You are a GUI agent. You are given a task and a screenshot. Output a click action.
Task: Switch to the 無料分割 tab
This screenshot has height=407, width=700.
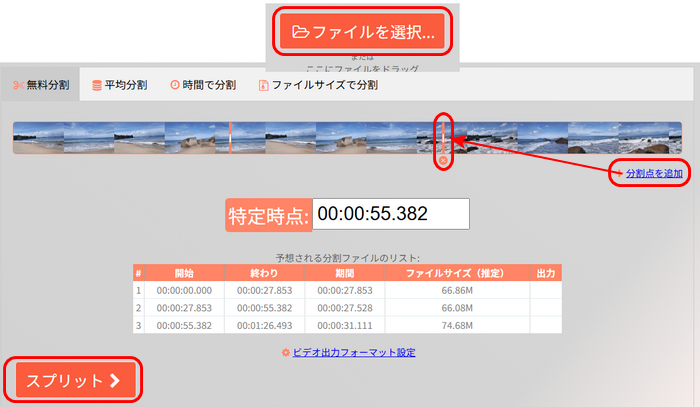(41, 85)
